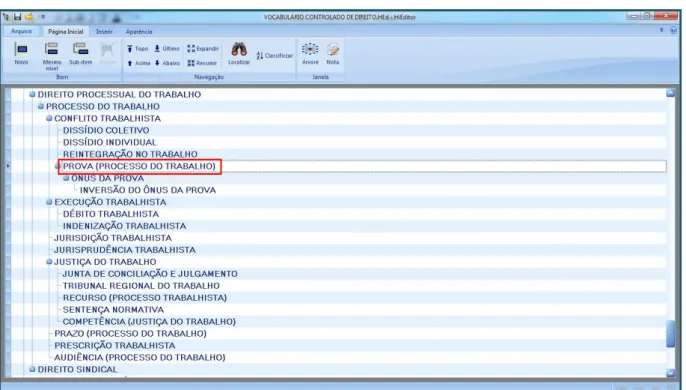686x390 pixels.
Task: Open the Aparência ribbon tab
Action: click(x=139, y=32)
